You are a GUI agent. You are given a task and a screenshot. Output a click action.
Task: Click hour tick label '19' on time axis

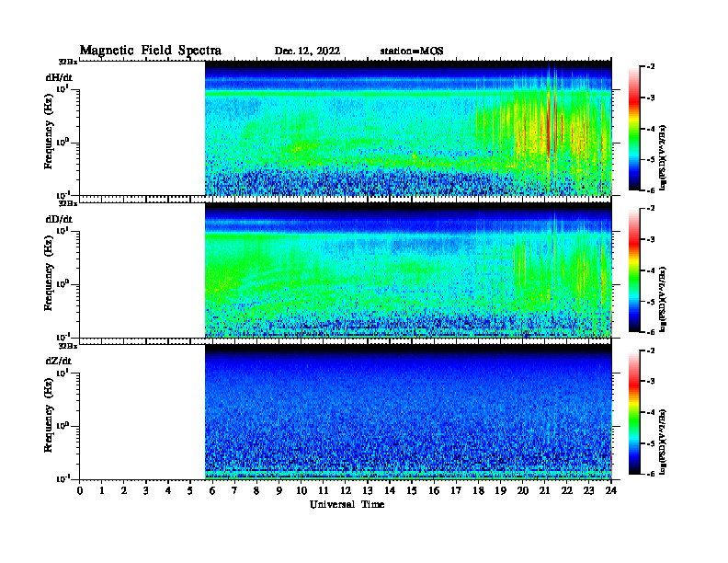coord(500,490)
